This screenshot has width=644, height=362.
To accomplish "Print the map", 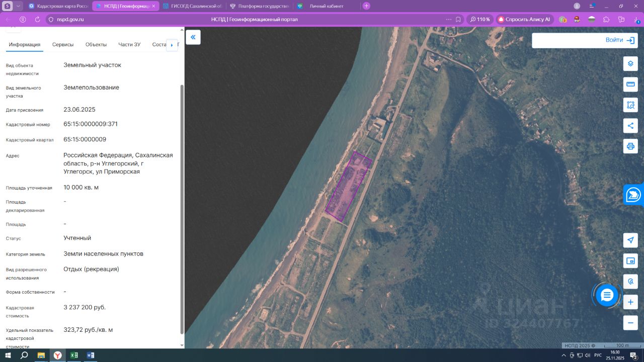I will (x=630, y=146).
